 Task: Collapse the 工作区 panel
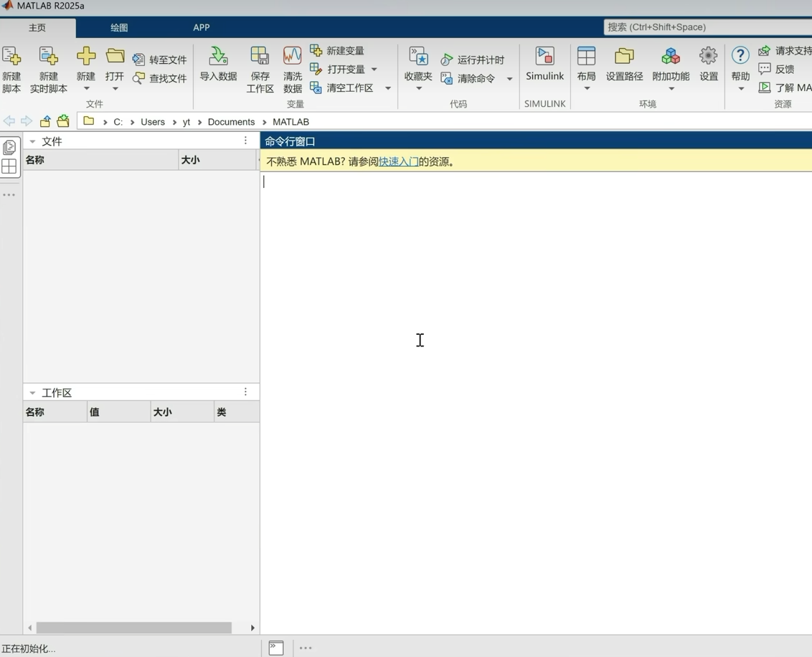pyautogui.click(x=32, y=393)
